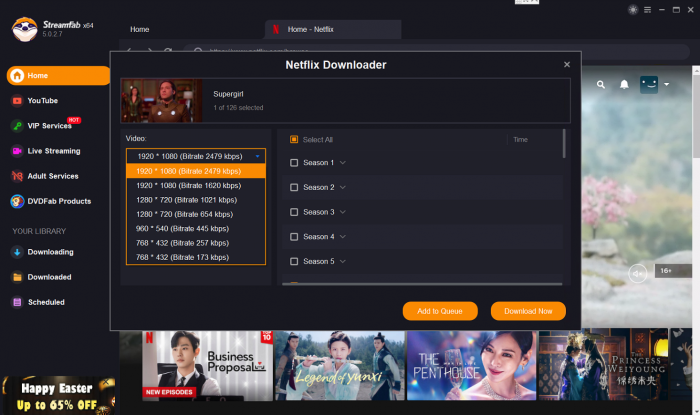
Task: Check the Season 2 checkbox
Action: pyautogui.click(x=294, y=187)
